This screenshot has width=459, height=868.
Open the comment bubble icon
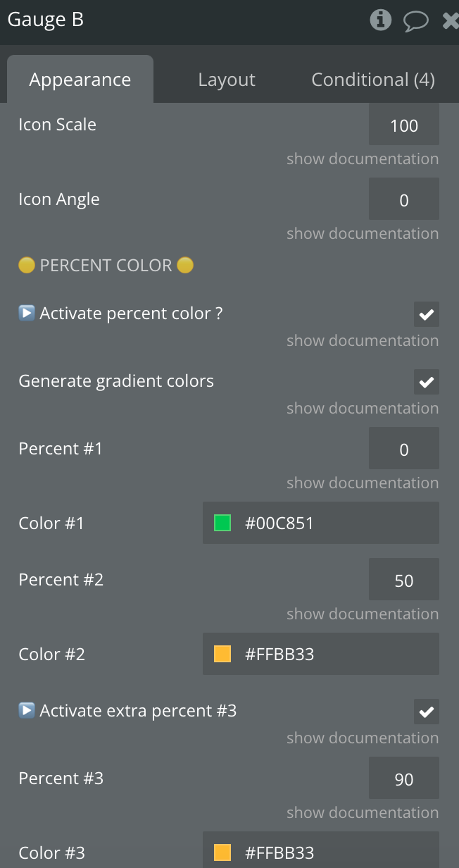[415, 21]
